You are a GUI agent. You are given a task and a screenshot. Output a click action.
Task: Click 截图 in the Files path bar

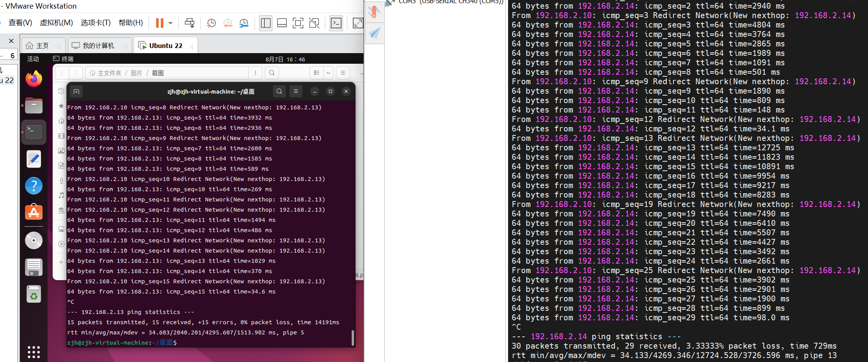coord(158,73)
